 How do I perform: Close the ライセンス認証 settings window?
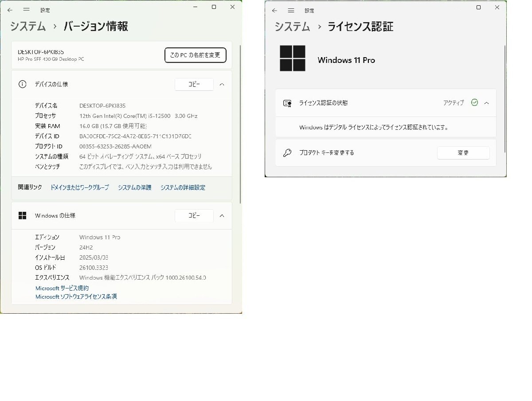[x=497, y=7]
